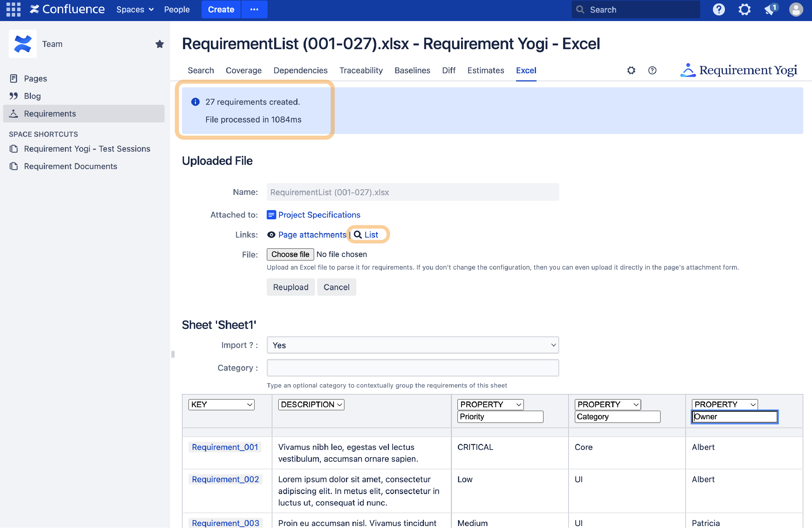Switch to the Traceability tab

click(361, 70)
